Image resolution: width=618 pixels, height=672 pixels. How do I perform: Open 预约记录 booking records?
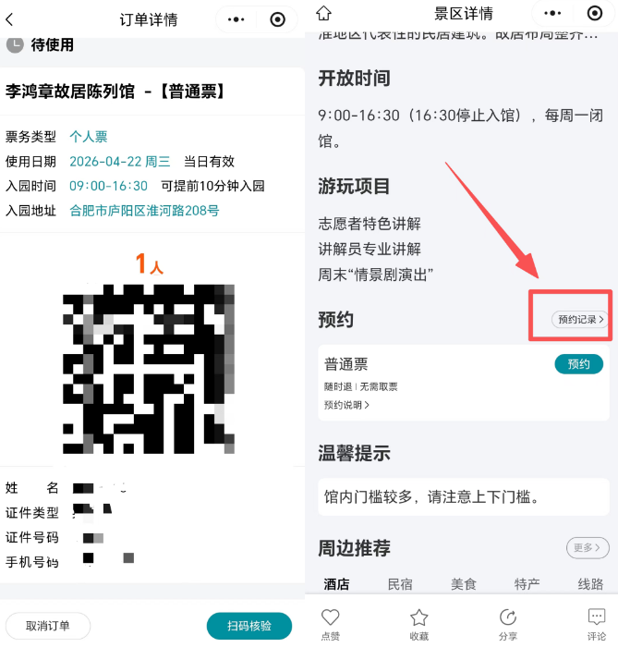click(580, 319)
